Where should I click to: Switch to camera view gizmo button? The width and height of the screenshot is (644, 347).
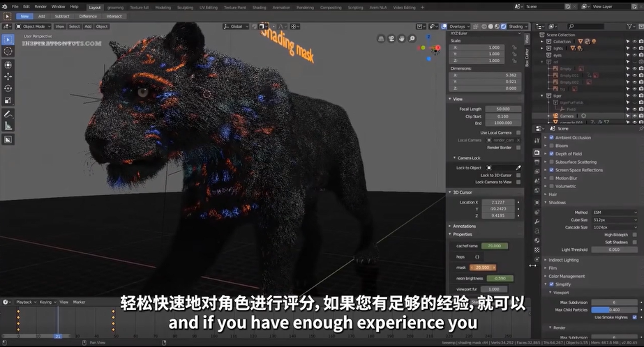coord(391,38)
